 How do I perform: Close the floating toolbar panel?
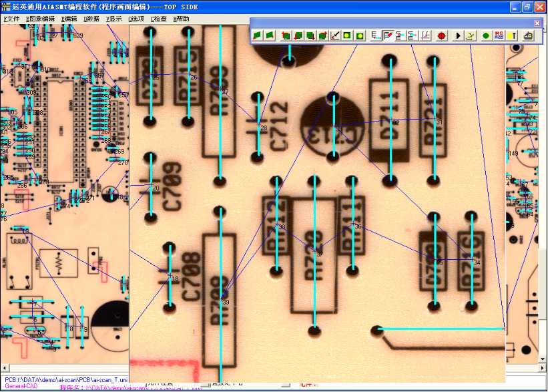coord(537,23)
